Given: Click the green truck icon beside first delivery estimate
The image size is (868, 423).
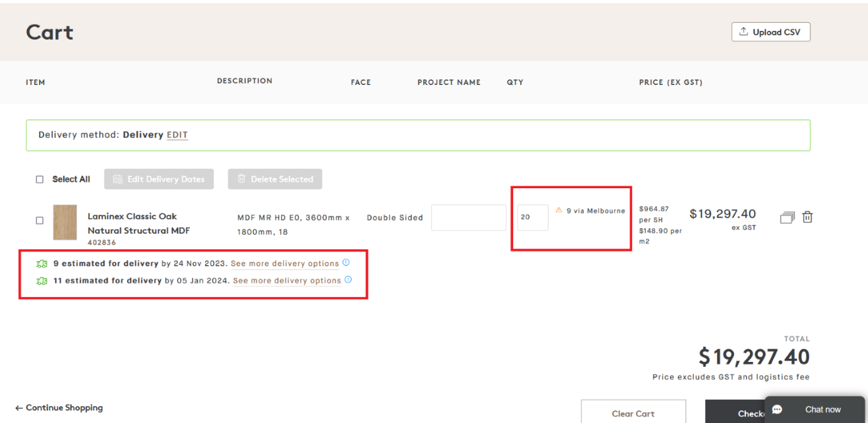Looking at the screenshot, I should (x=42, y=263).
